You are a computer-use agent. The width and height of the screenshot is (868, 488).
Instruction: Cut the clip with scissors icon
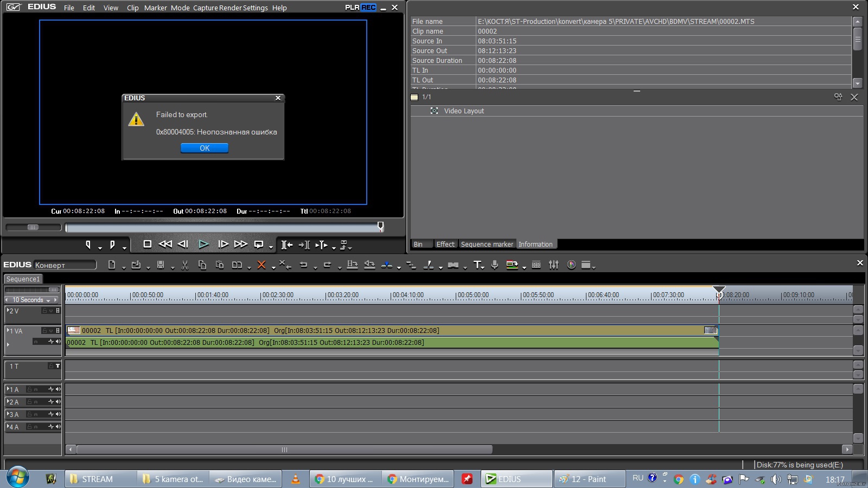click(x=185, y=265)
